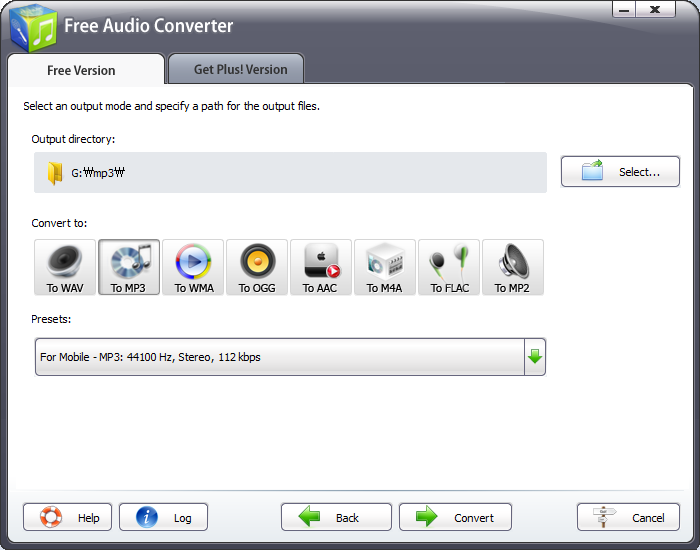This screenshot has height=550, width=700.
Task: Select To OGG conversion option
Action: click(257, 267)
